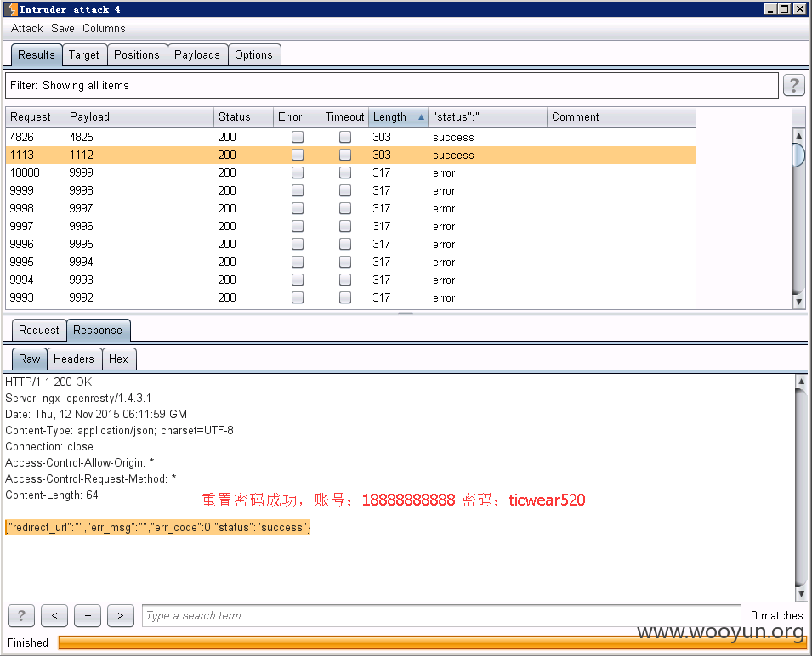Screen dimensions: 812x656
Task: Click the orange attack progress bar
Action: (x=433, y=642)
